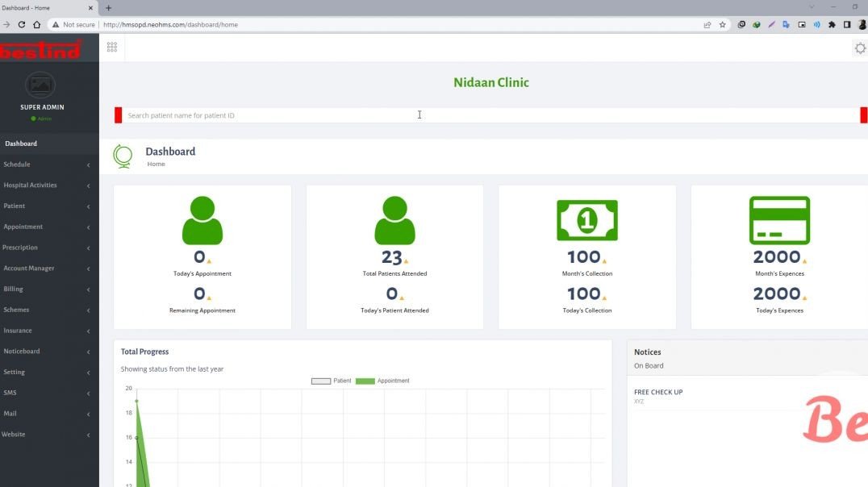868x487 pixels.
Task: Open the apps grid icon in top toolbar
Action: tap(111, 47)
